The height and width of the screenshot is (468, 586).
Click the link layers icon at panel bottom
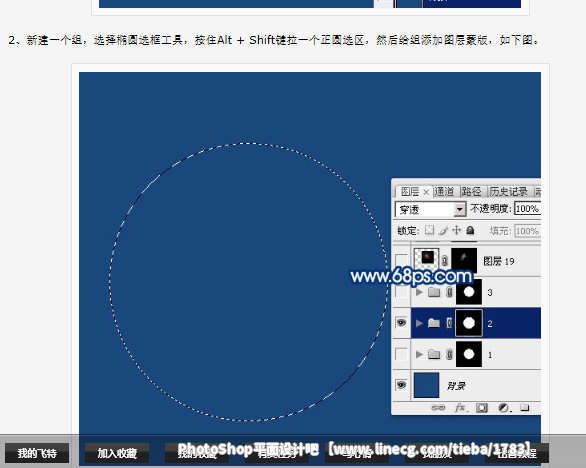[438, 407]
